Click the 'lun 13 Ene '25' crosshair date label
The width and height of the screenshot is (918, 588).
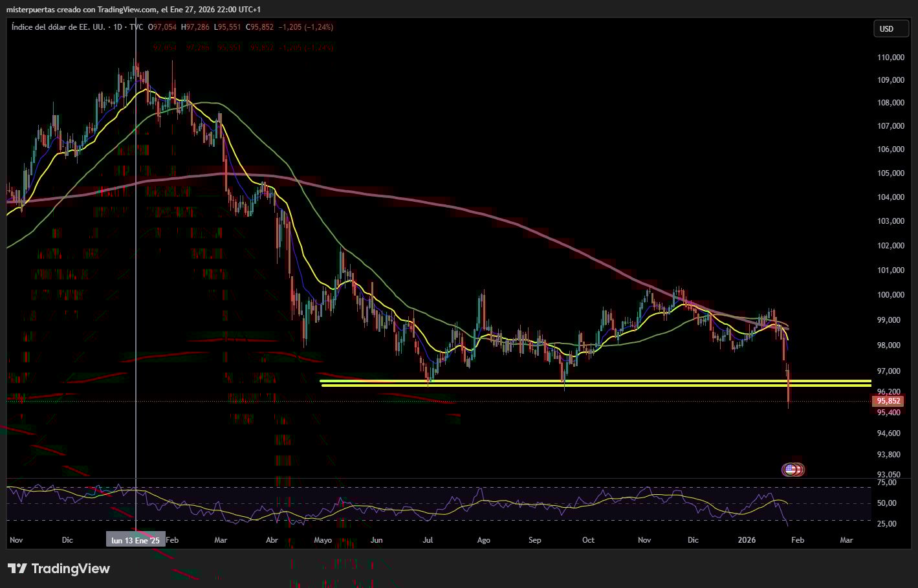tap(135, 540)
